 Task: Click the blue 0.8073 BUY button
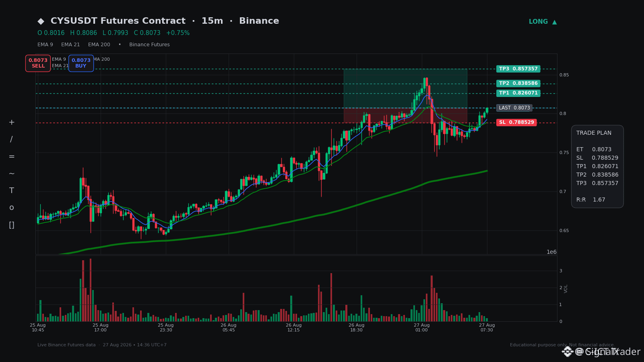[81, 63]
